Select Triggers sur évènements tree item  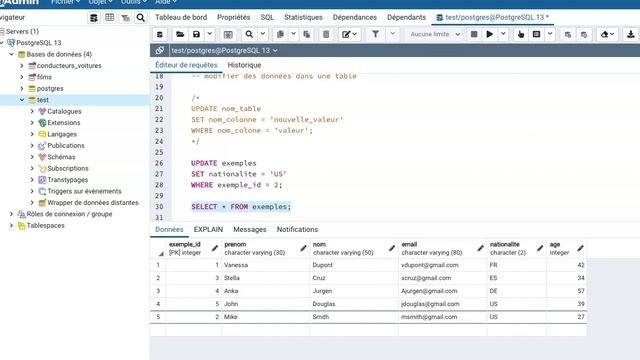[84, 191]
